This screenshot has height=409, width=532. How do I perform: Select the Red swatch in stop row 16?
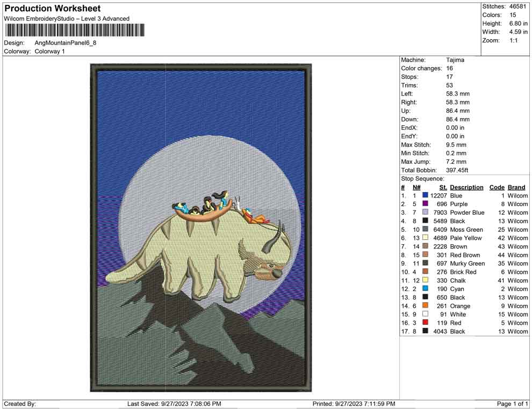click(425, 322)
